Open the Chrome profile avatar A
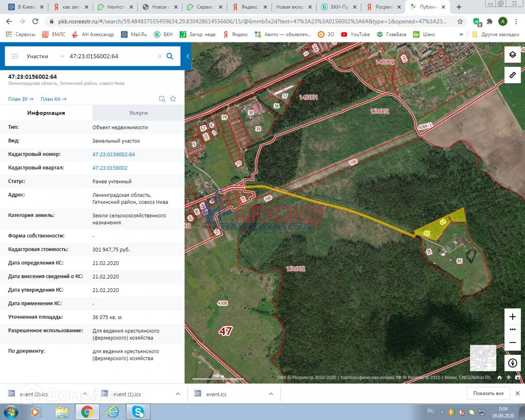This screenshot has width=525, height=420. click(503, 21)
